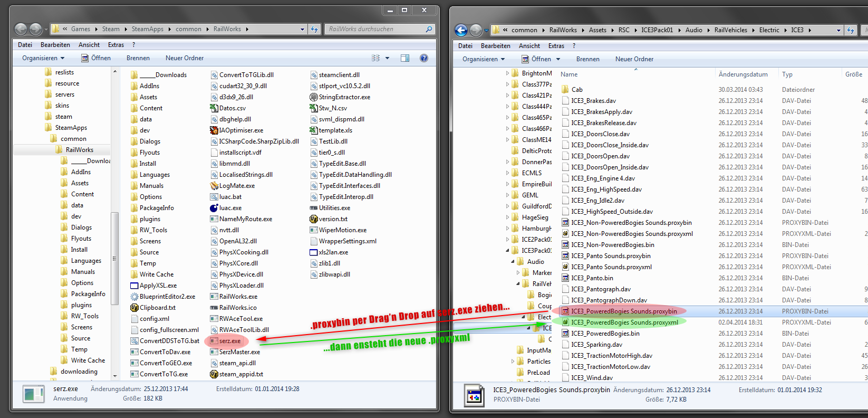Select the serz.exe file icon
868x418 pixels.
click(214, 341)
